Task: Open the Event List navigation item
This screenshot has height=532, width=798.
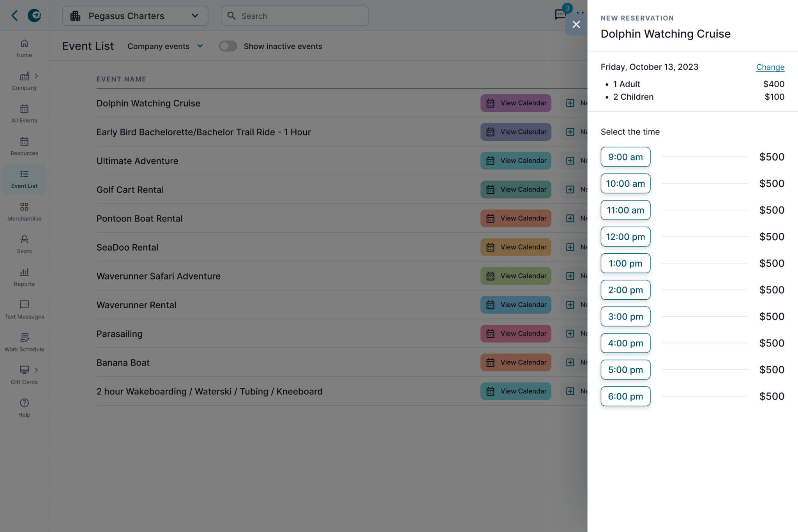Action: [x=24, y=179]
